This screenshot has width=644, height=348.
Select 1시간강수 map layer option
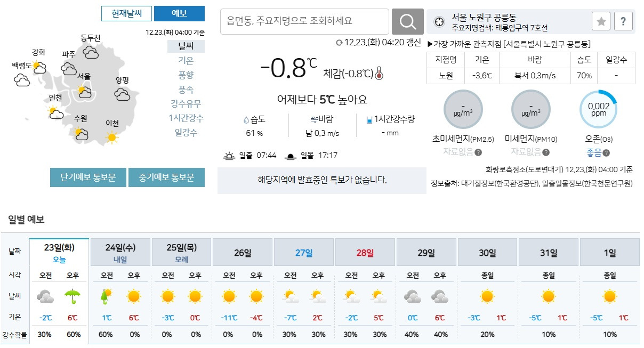coord(186,118)
